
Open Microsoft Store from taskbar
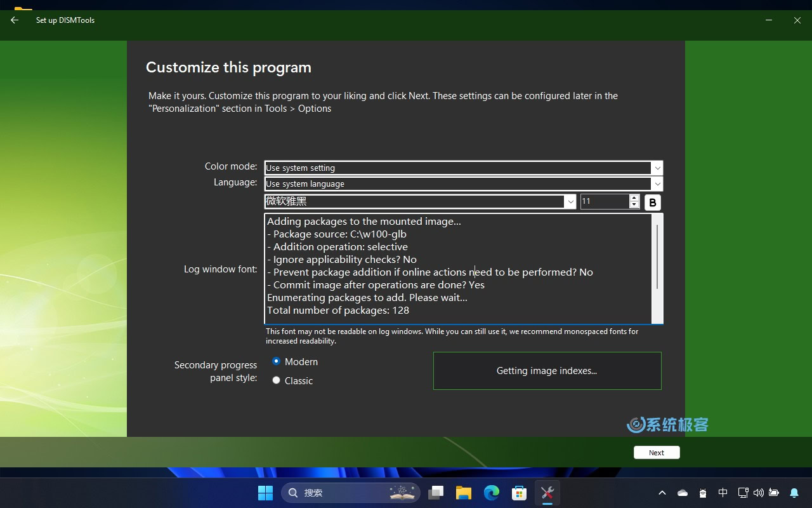click(520, 493)
